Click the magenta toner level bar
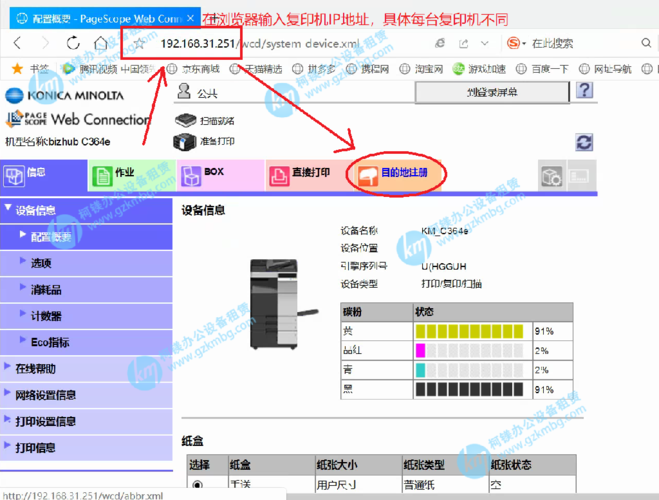Viewport: 659px width, 500px height. coord(469,350)
